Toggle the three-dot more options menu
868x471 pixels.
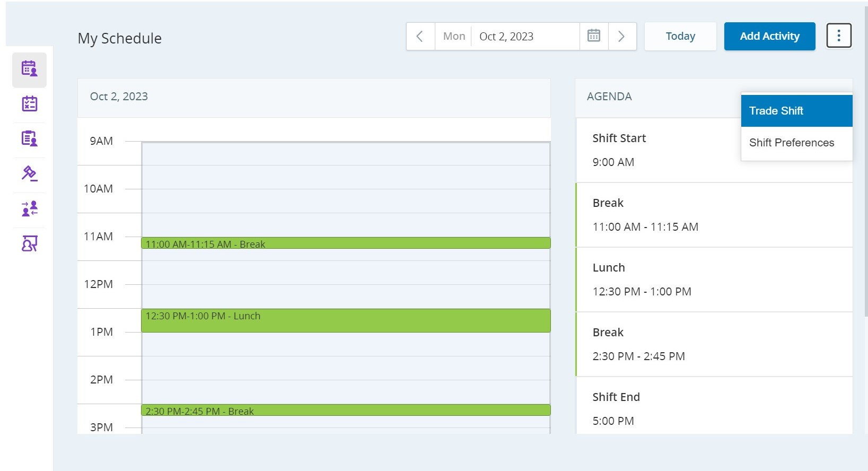[x=838, y=36]
